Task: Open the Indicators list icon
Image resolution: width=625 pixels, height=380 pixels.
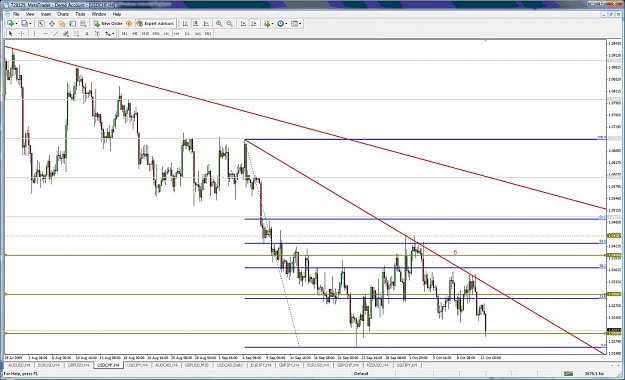Action: (x=267, y=24)
